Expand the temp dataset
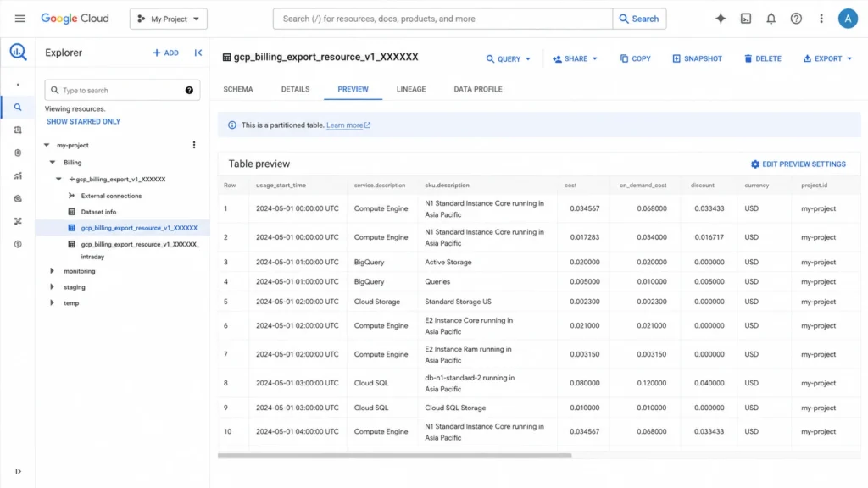 52,302
